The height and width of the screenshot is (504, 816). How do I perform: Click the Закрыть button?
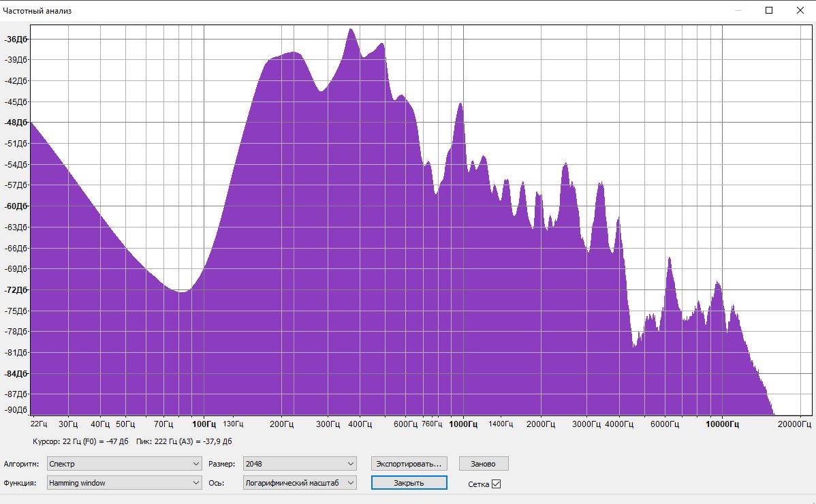click(409, 483)
